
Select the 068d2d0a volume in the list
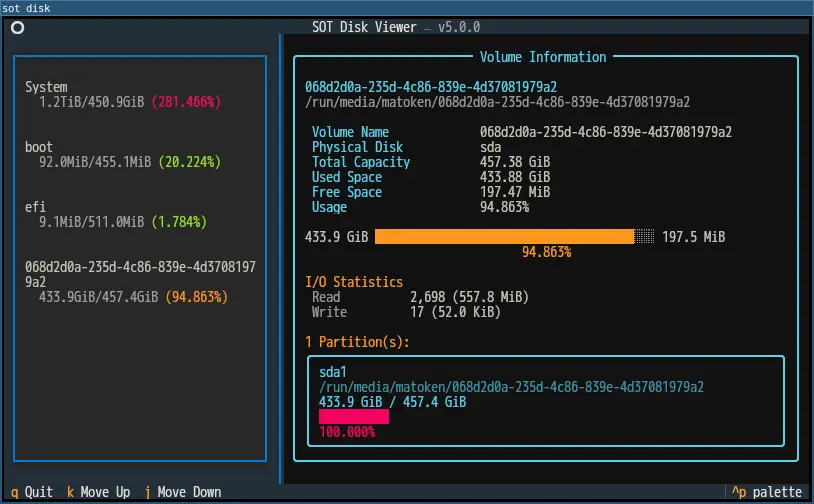(140, 282)
